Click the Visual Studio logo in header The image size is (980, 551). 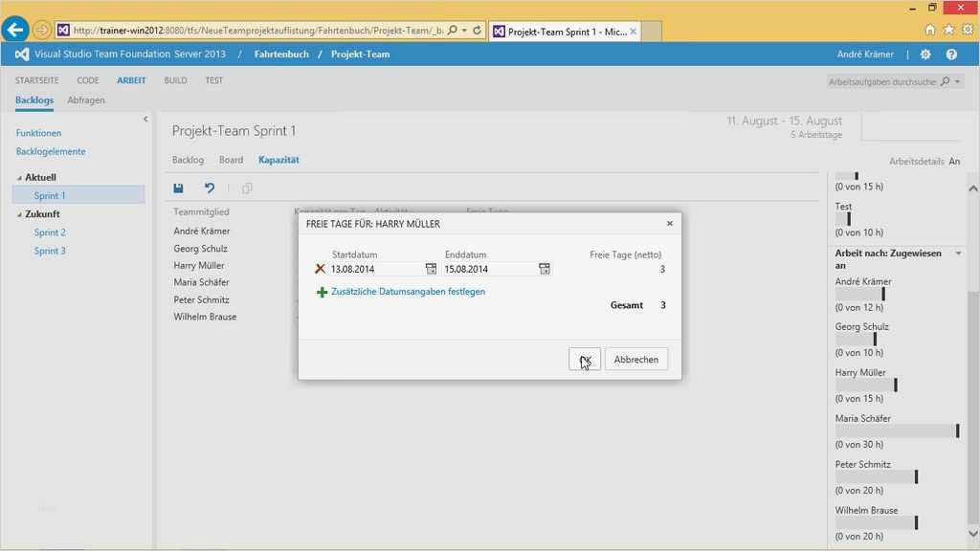coord(22,55)
